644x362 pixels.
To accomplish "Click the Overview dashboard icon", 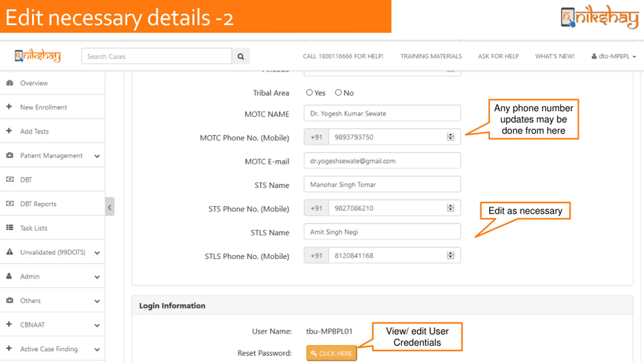I will (10, 83).
